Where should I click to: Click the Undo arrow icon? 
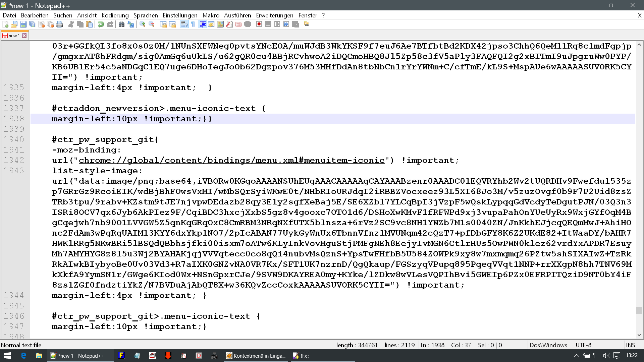point(101,24)
